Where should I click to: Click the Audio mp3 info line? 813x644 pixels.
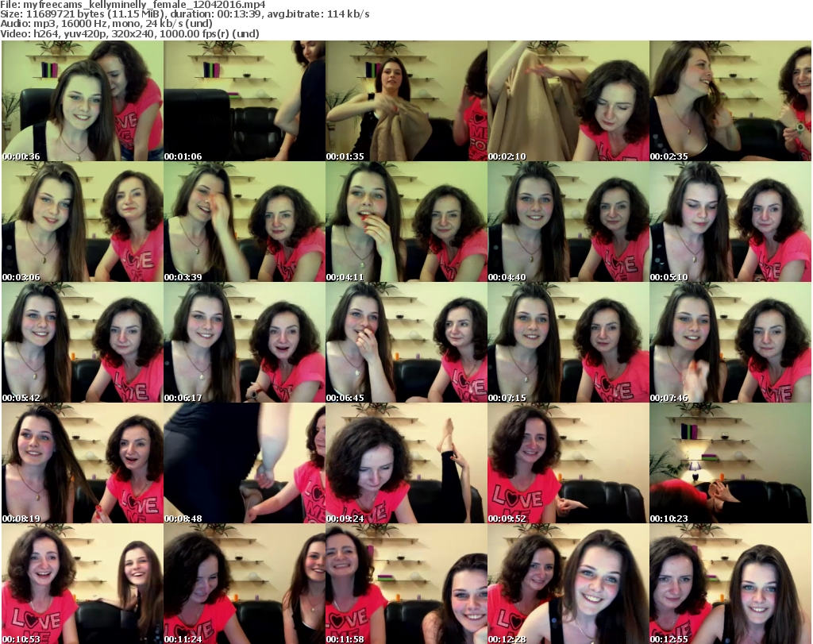click(106, 24)
